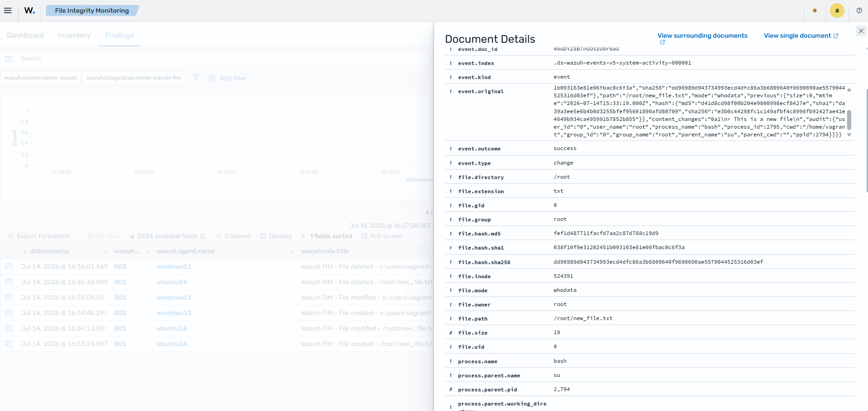The image size is (868, 411).
Task: Click the filter funnel icon
Action: (196, 78)
